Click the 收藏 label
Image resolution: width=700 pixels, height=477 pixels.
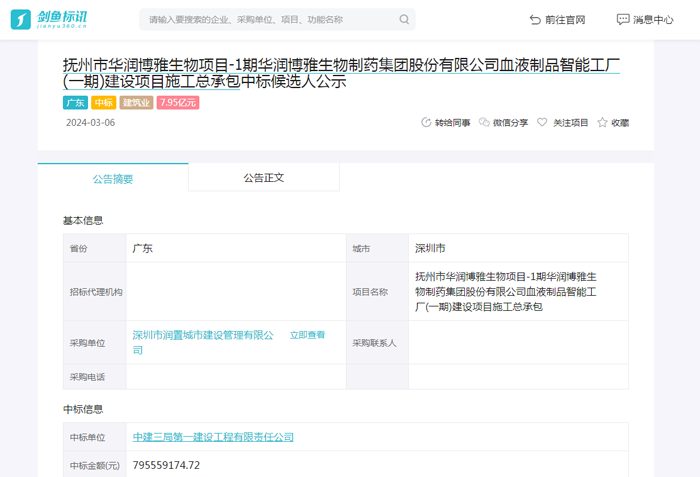[620, 123]
